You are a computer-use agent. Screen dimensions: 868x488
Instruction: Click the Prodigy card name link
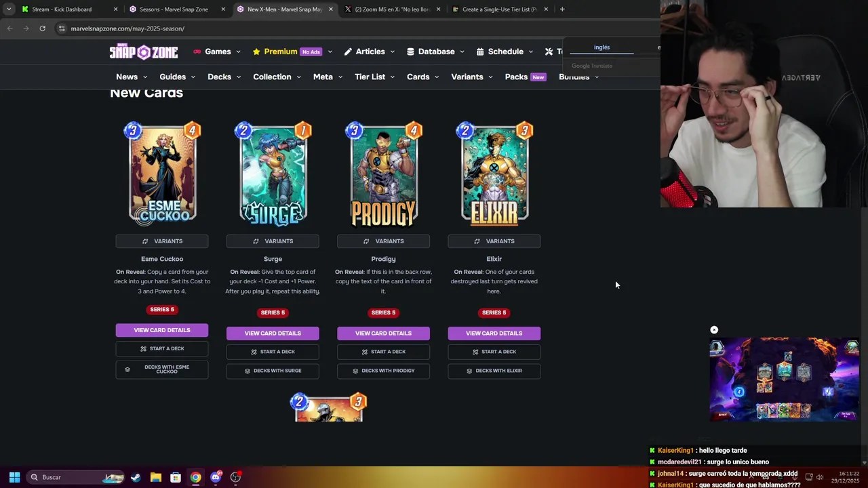pyautogui.click(x=383, y=259)
